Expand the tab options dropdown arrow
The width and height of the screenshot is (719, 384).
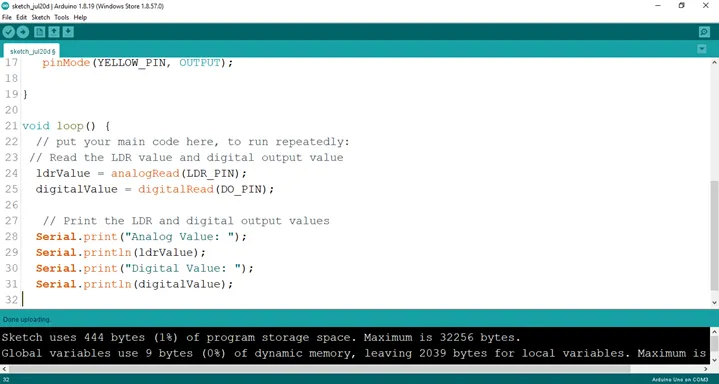pos(702,49)
